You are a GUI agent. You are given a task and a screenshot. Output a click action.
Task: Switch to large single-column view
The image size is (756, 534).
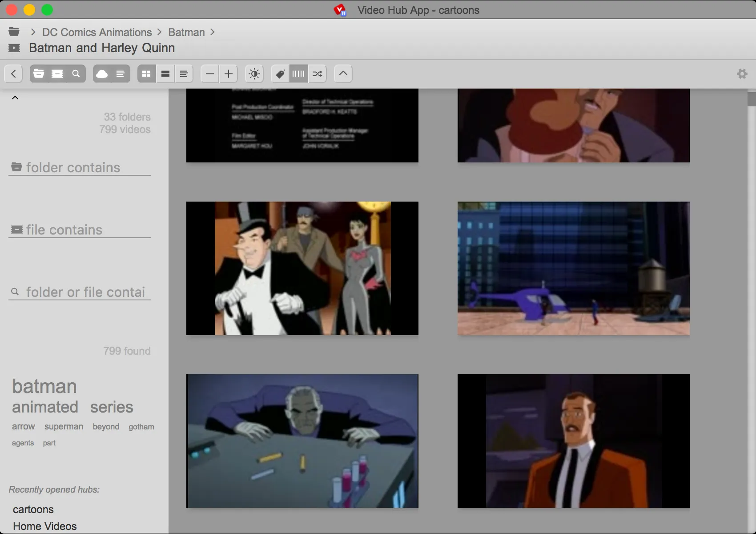point(165,73)
